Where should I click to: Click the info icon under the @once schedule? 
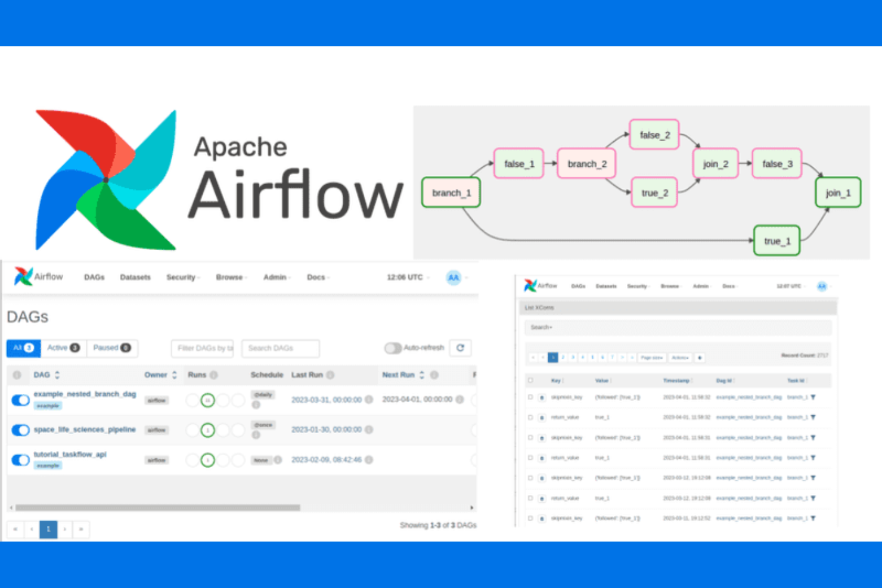coord(256,435)
